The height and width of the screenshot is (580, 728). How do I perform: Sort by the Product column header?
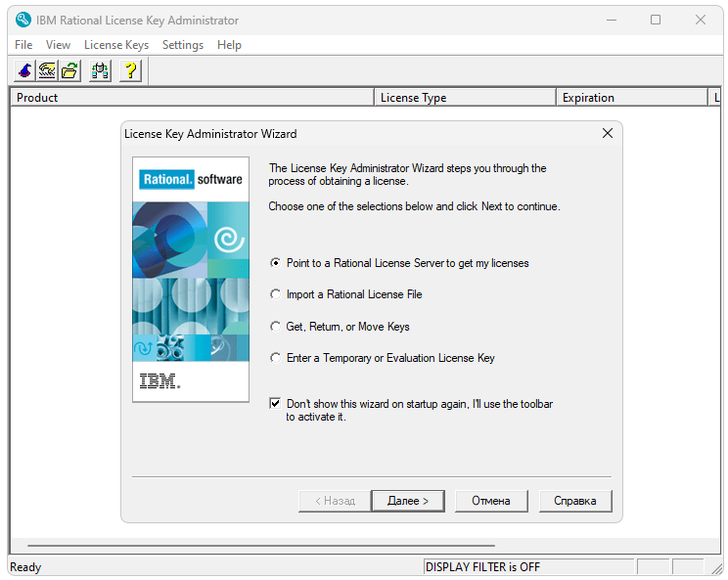pos(192,98)
